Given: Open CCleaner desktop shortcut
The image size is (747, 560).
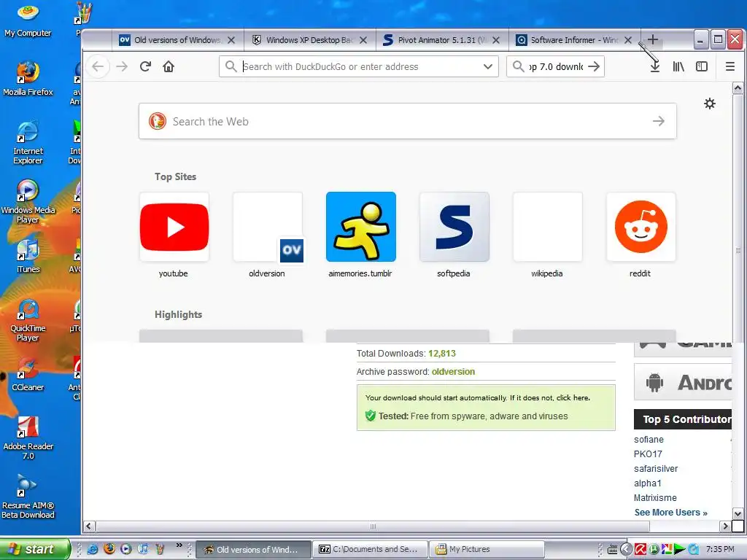Looking at the screenshot, I should (28, 374).
